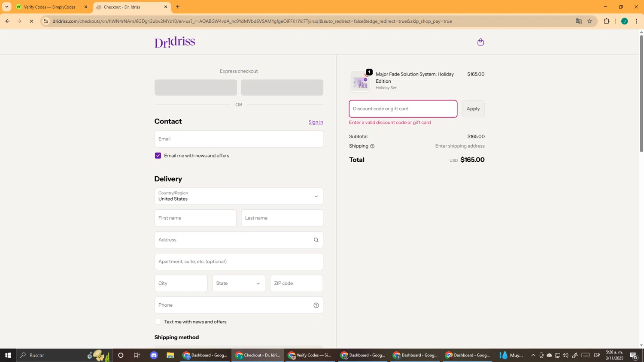This screenshot has height=362, width=644.
Task: Open the weather widget on taskbar
Action: click(x=511, y=355)
